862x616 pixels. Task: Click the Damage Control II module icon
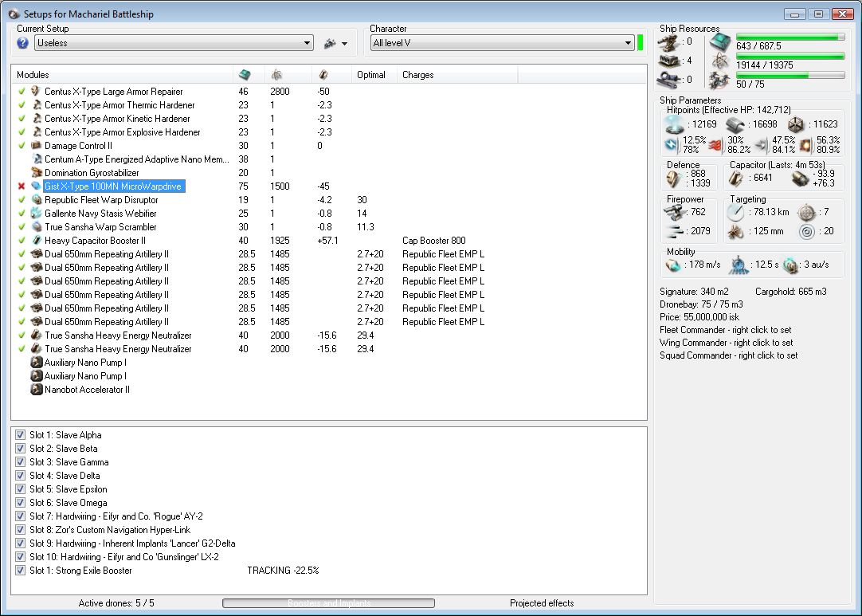tap(36, 146)
